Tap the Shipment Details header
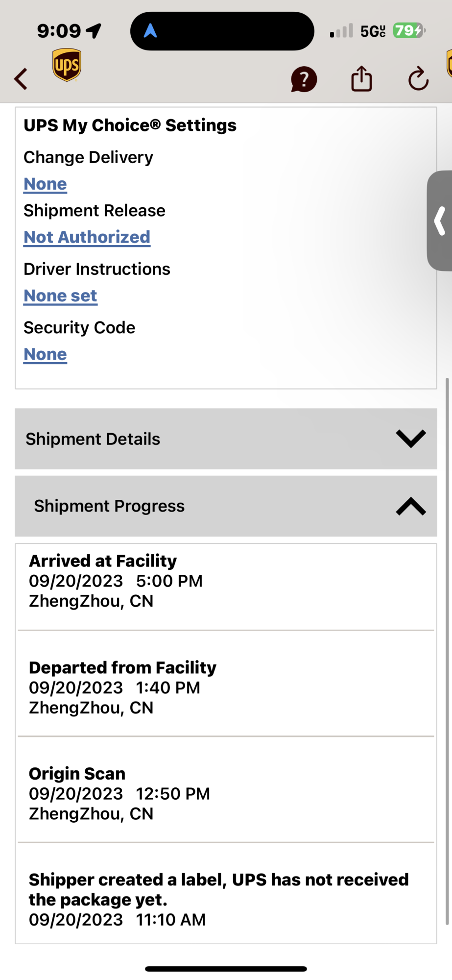Screen dimensions: 452x980 [93, 439]
